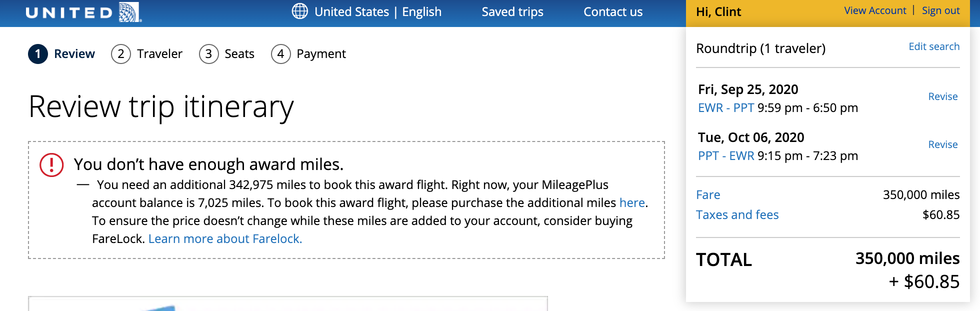Select step 3 Seats circle icon
The height and width of the screenshot is (311, 980).
(208, 54)
